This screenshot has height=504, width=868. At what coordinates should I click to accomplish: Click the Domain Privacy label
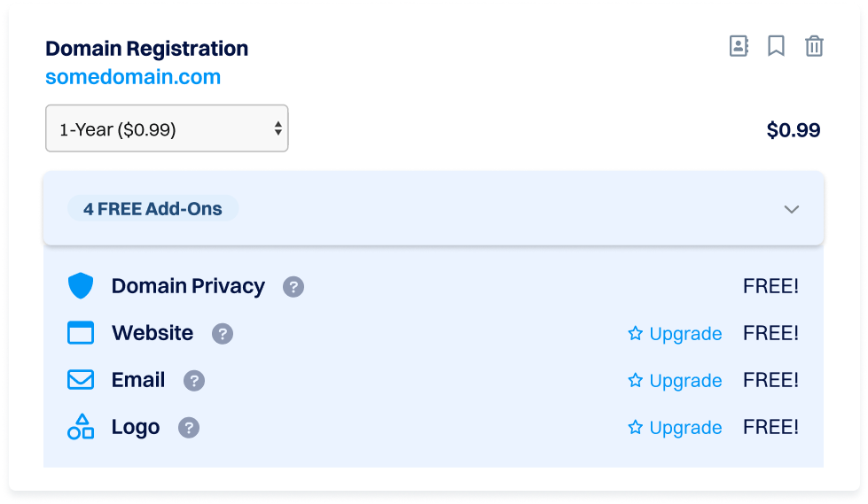188,286
